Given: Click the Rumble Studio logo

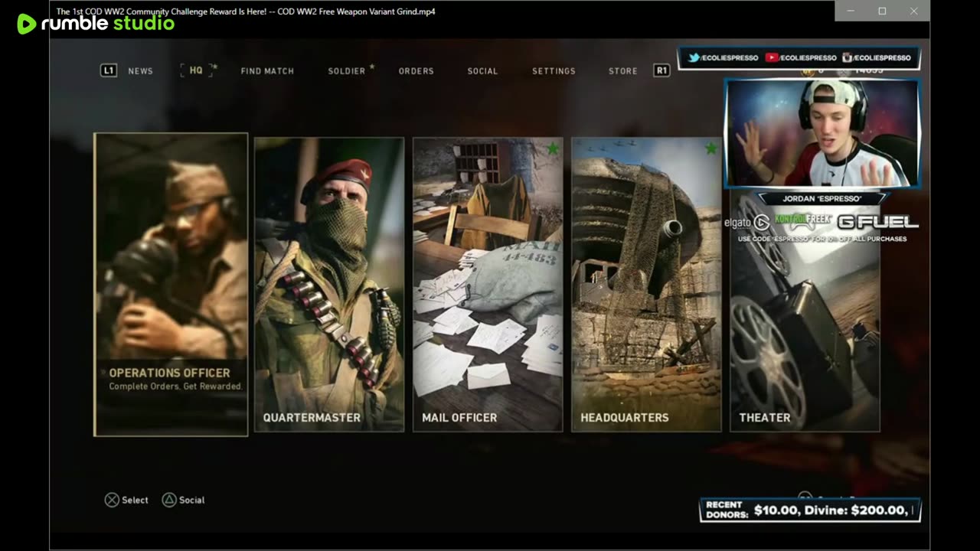Looking at the screenshot, I should (96, 24).
